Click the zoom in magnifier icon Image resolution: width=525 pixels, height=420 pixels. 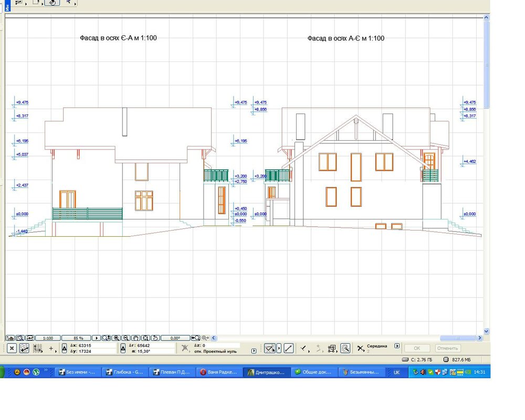pos(115,338)
